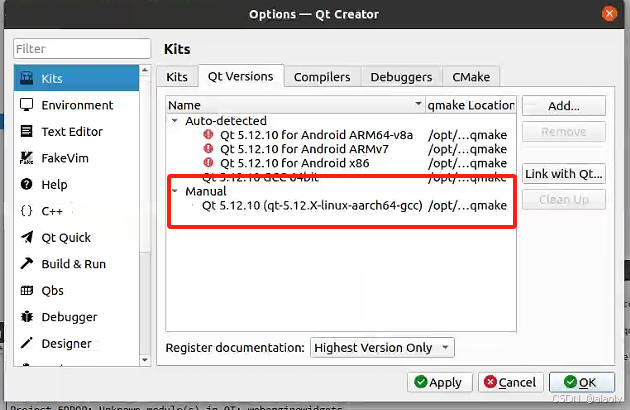This screenshot has height=410, width=630.
Task: Click qmake path of Android ARMv7 row
Action: pyautogui.click(x=467, y=149)
